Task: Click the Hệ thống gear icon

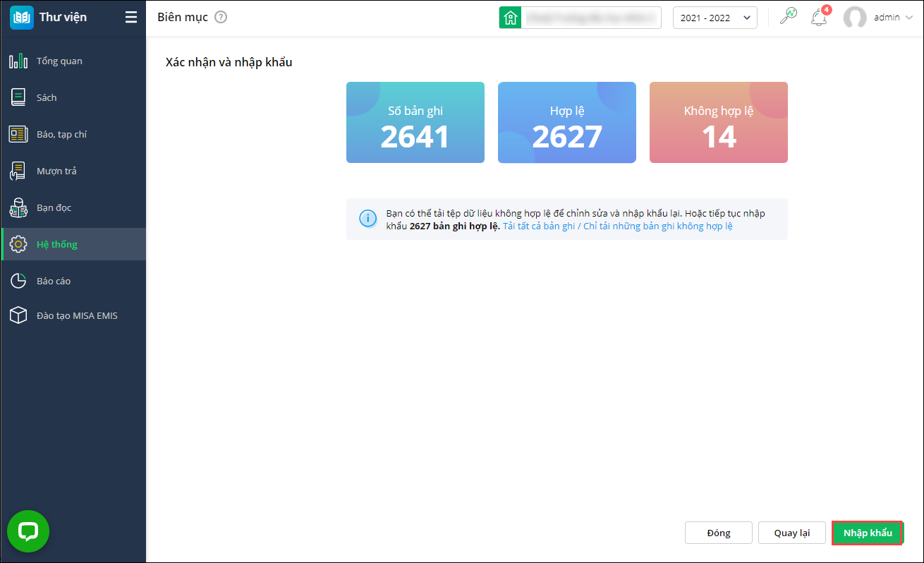Action: point(18,245)
